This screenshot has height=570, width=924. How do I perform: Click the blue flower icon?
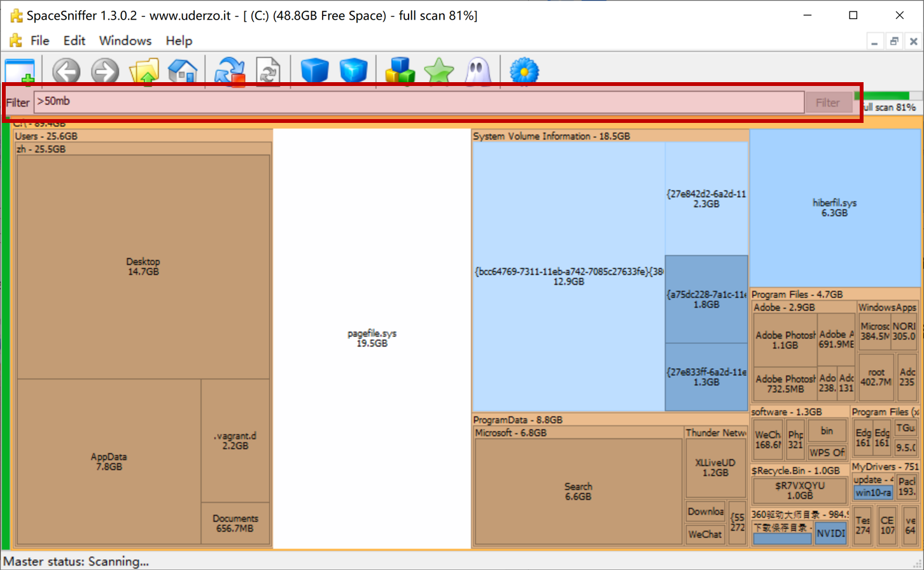(x=524, y=71)
